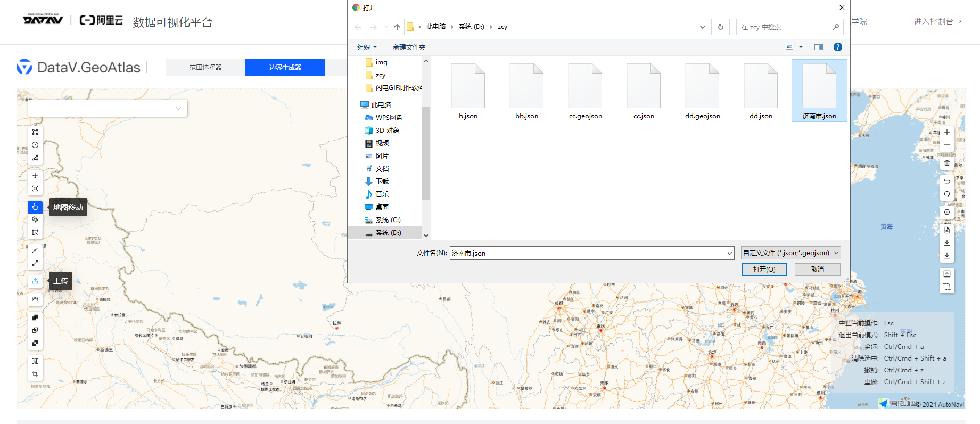Select the rectangle draw tool in map toolbar
This screenshot has width=980, height=424.
pyautogui.click(x=35, y=132)
